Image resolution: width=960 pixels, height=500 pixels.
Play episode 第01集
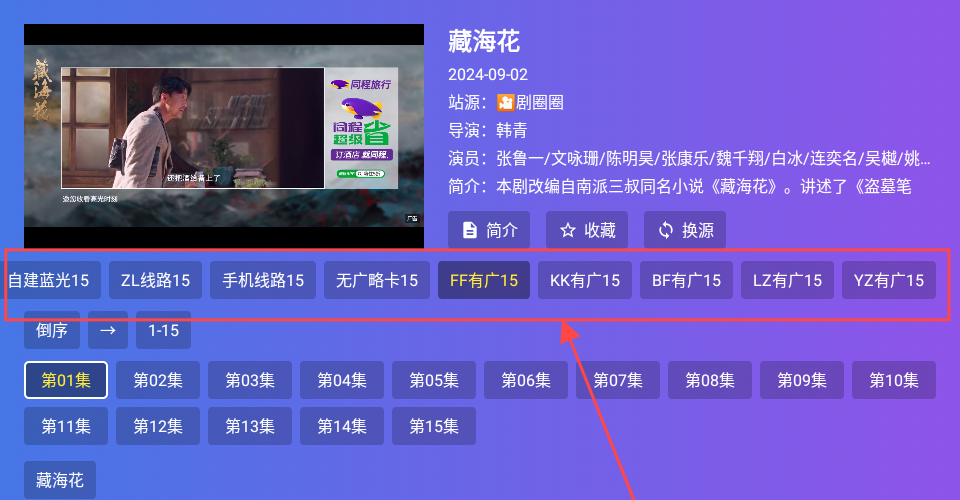point(66,380)
